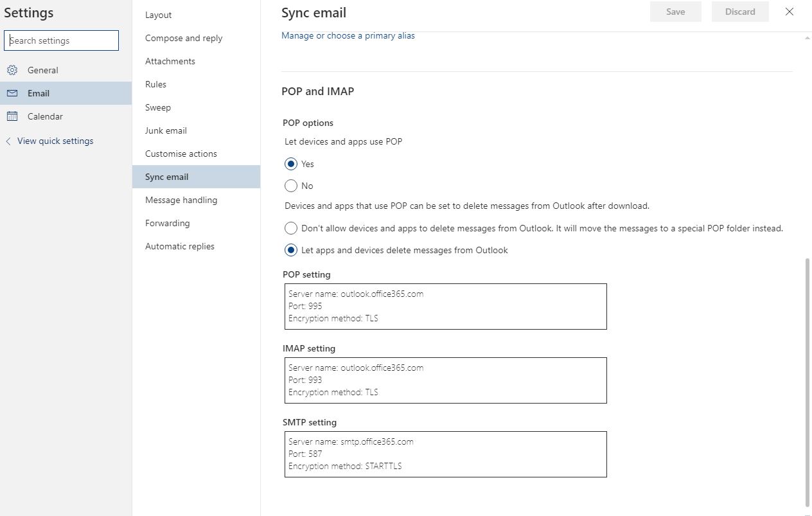This screenshot has height=516, width=812.
Task: Click the Email envelope icon
Action: point(12,93)
